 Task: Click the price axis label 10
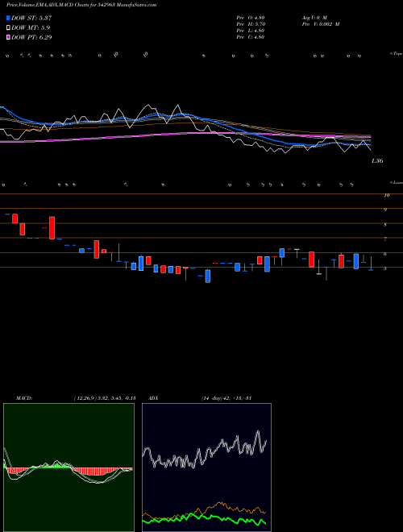pos(387,195)
